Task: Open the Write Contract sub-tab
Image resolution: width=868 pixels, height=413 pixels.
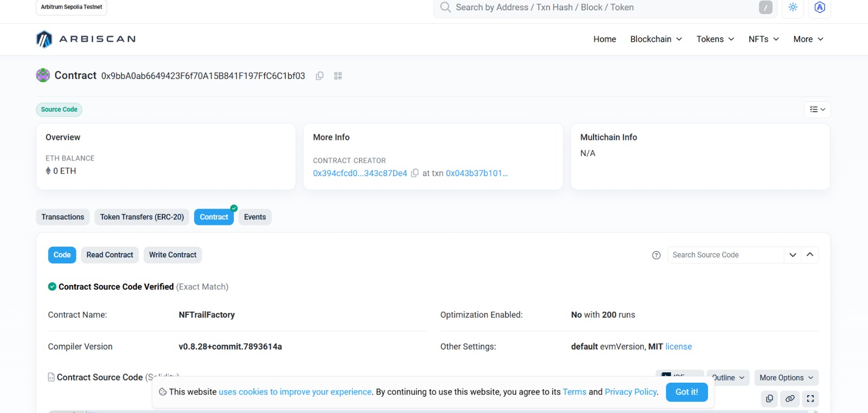Action: [x=173, y=255]
